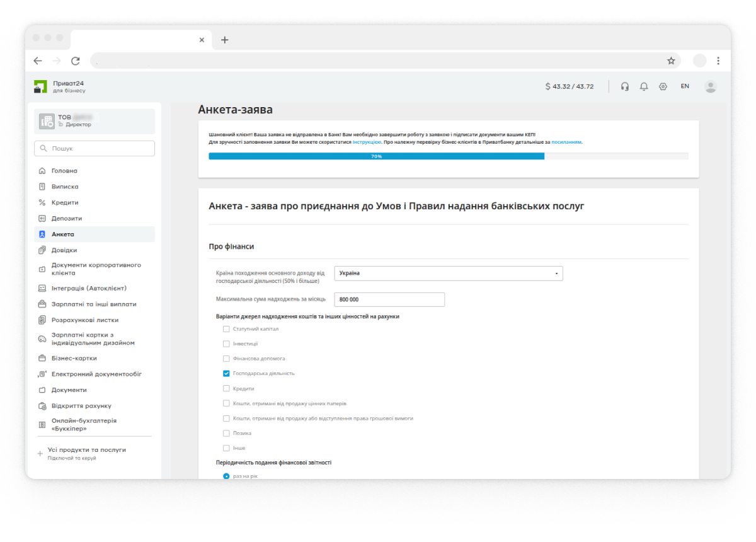Click the Privat24 logo icon
Viewport: 756px width, 542px height.
[41, 87]
